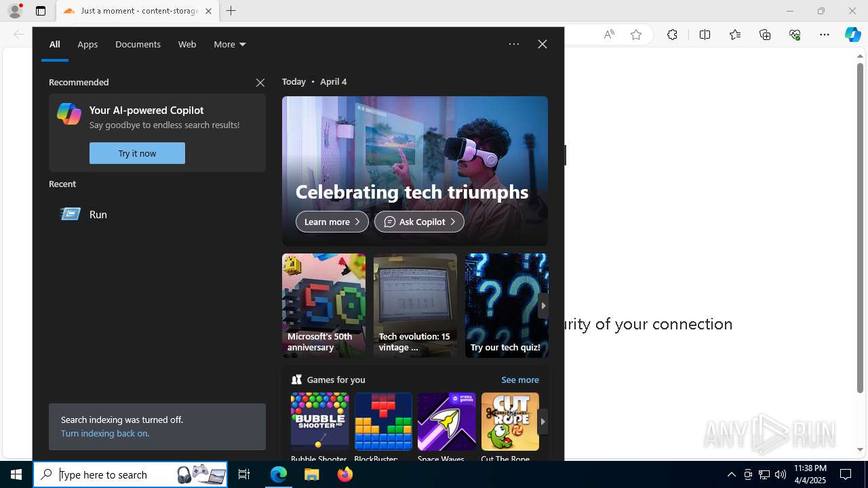
Task: Toggle Split screen in Edge
Action: coord(705,35)
